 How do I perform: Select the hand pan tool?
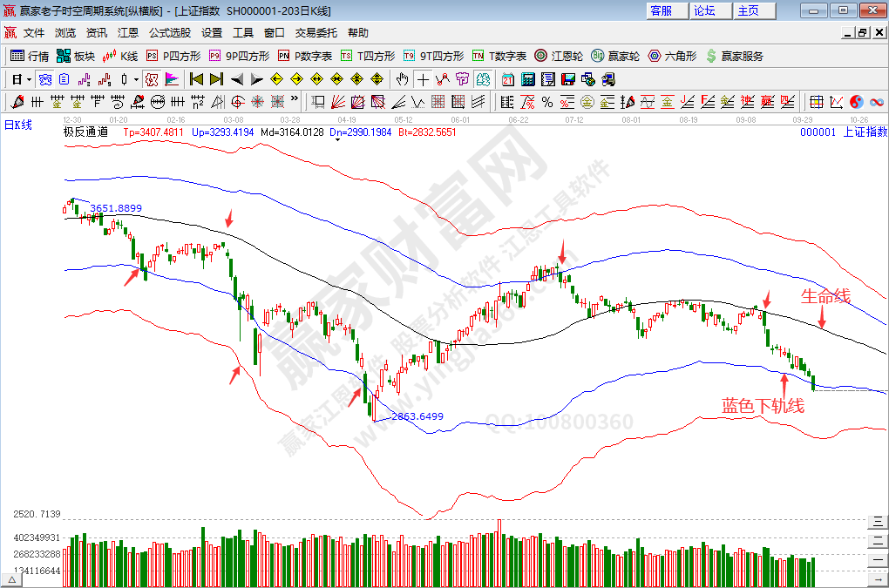pyautogui.click(x=403, y=78)
